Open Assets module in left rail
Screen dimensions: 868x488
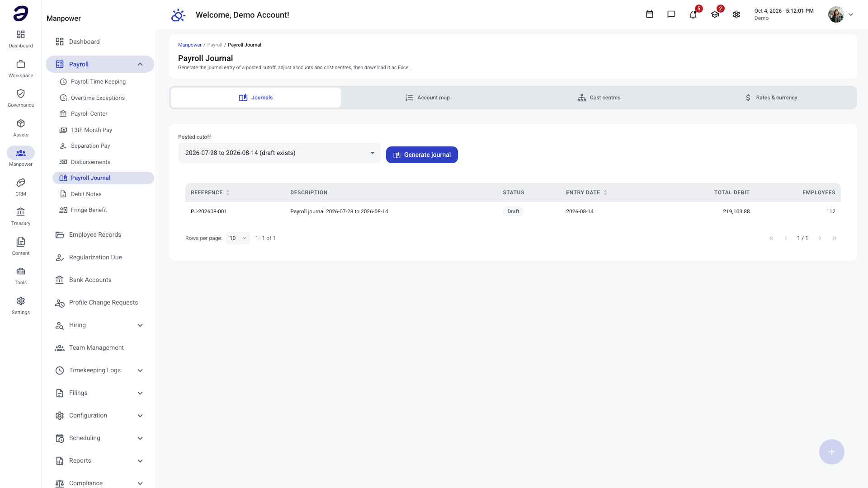click(21, 128)
